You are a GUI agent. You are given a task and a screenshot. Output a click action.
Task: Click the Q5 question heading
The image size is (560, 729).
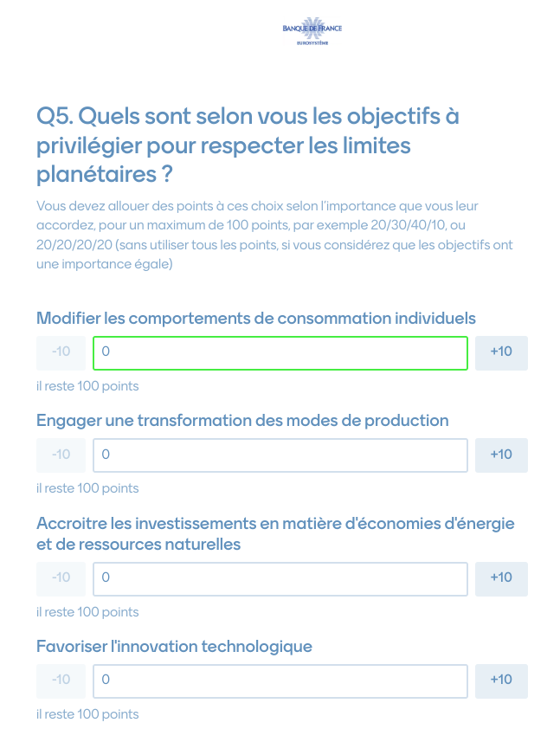point(248,145)
